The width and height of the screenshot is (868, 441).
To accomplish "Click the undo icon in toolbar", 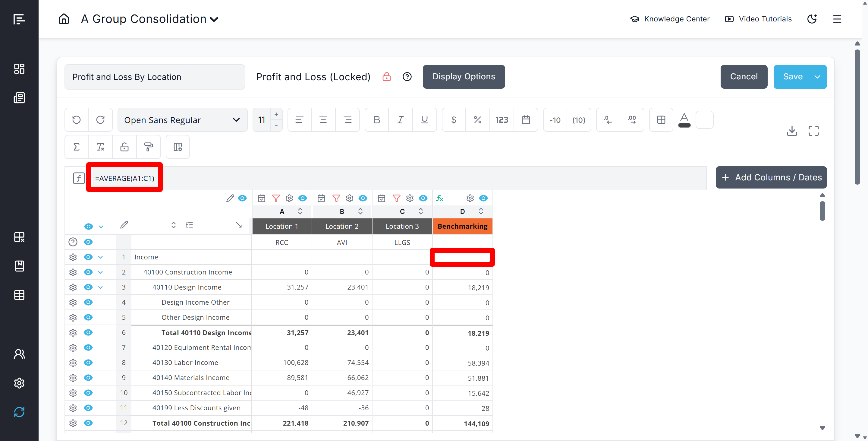I will 77,120.
